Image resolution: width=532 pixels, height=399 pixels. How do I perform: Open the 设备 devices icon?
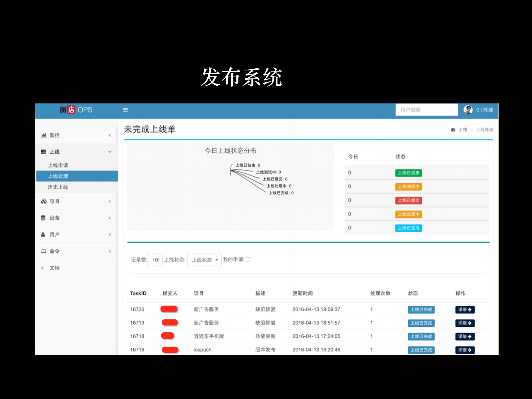(44, 218)
